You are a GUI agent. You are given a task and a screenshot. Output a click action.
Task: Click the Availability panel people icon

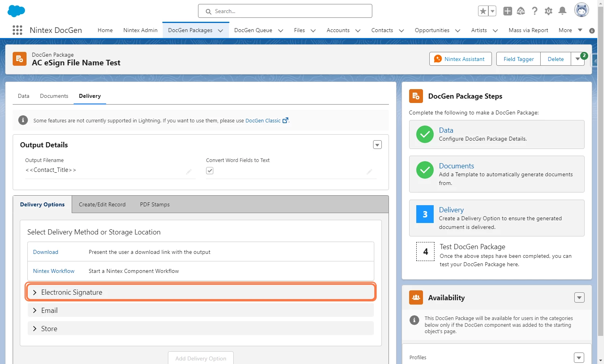click(x=416, y=297)
